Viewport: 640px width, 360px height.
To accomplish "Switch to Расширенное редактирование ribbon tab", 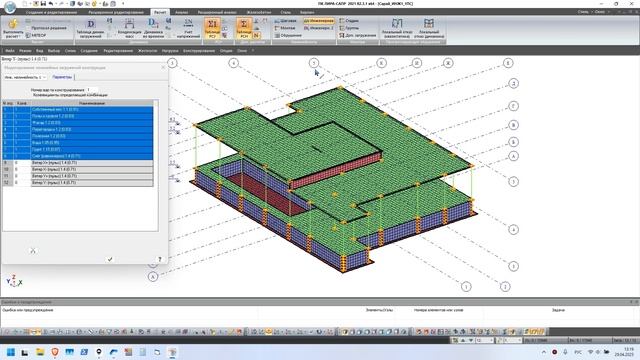I will [116, 12].
